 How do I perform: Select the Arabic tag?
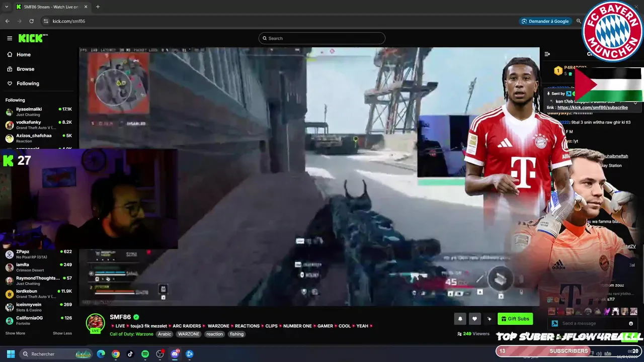coord(165,334)
